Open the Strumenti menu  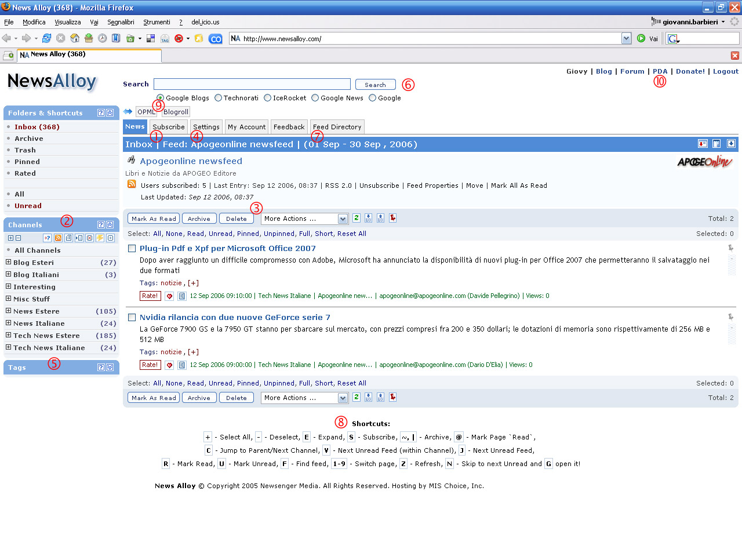click(157, 22)
